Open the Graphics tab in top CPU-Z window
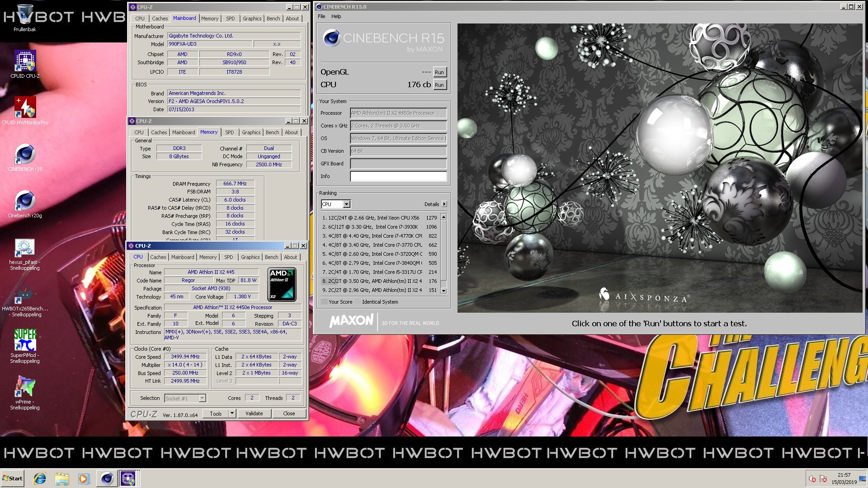The height and width of the screenshot is (488, 868). (252, 19)
